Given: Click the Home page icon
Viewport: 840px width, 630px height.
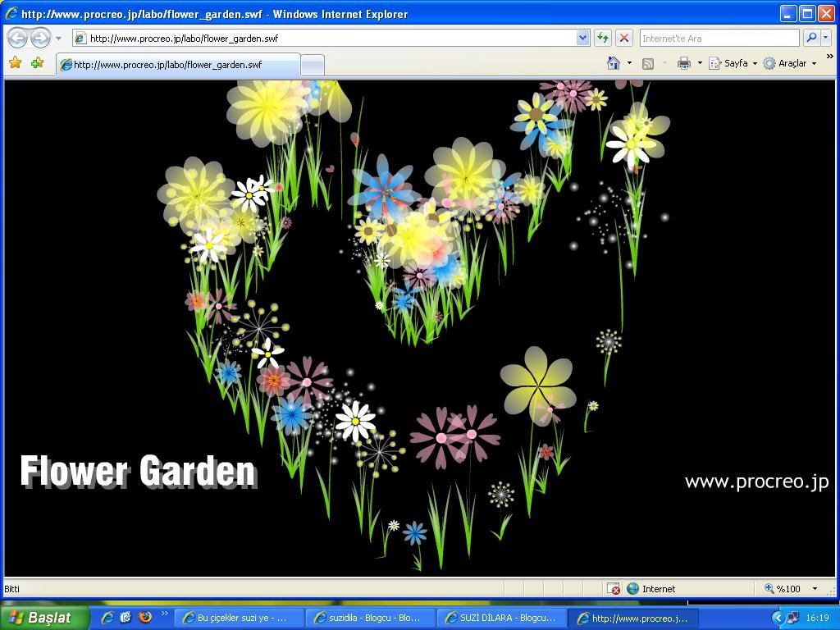Looking at the screenshot, I should tap(614, 63).
